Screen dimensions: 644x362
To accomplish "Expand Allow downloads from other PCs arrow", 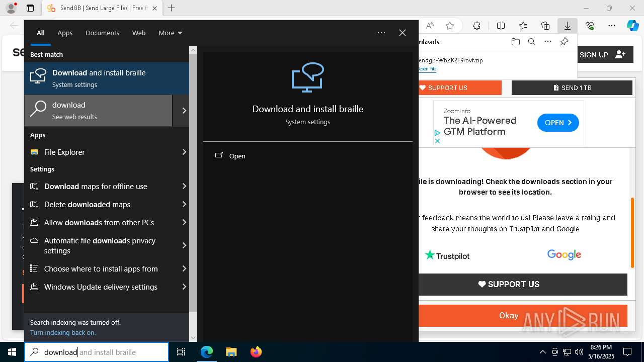I will (184, 222).
